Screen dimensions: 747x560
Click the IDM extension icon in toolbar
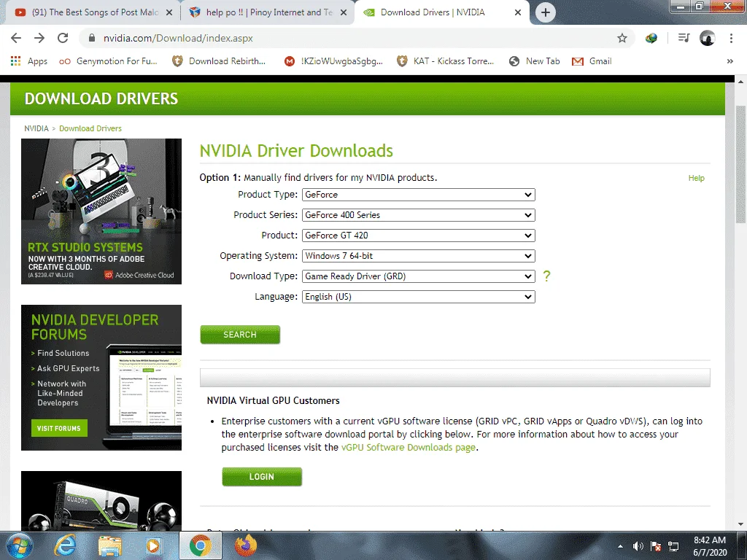(651, 38)
